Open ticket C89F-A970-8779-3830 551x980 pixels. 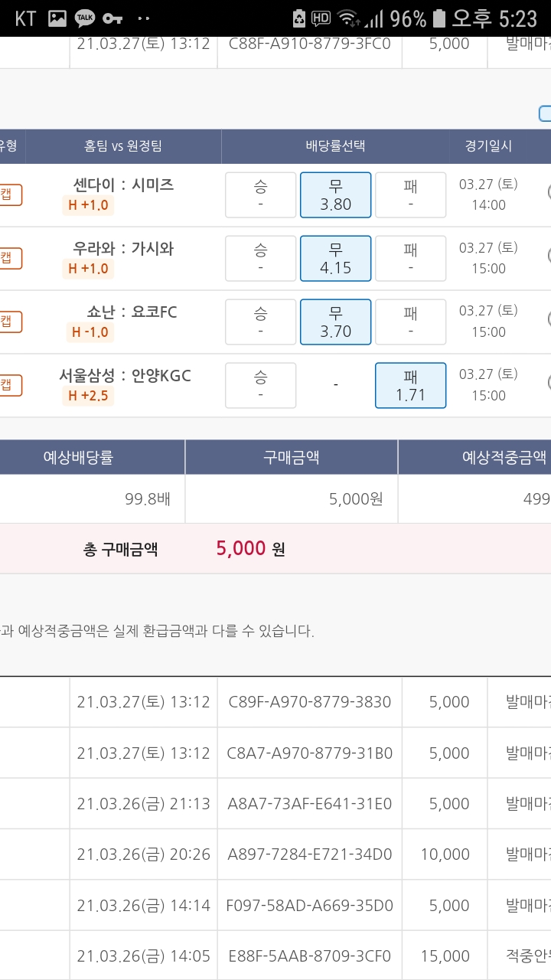pyautogui.click(x=309, y=702)
